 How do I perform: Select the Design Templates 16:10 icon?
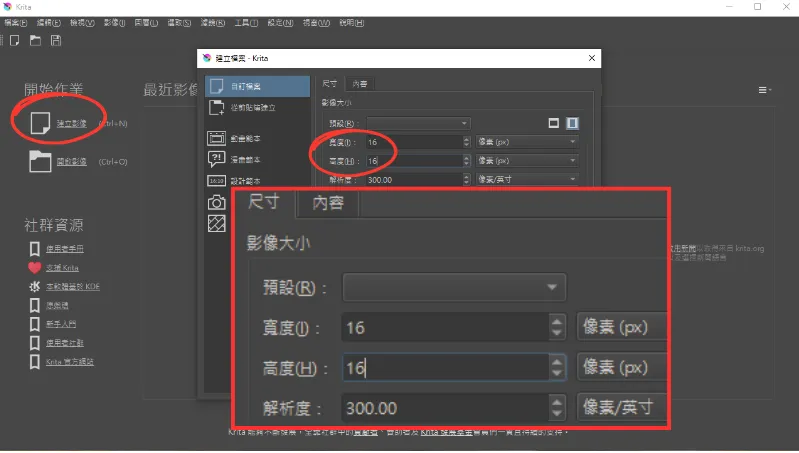pyautogui.click(x=216, y=181)
